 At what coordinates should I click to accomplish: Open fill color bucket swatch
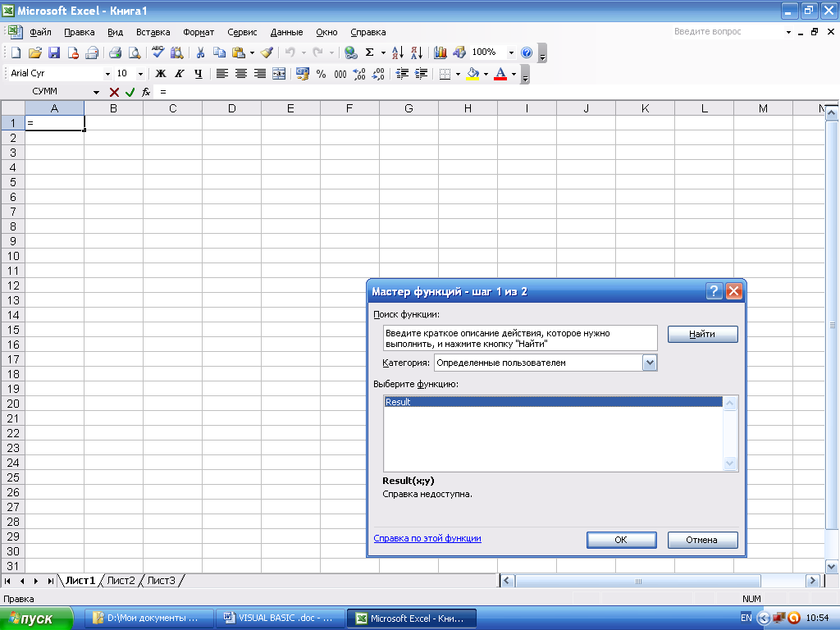pos(472,74)
